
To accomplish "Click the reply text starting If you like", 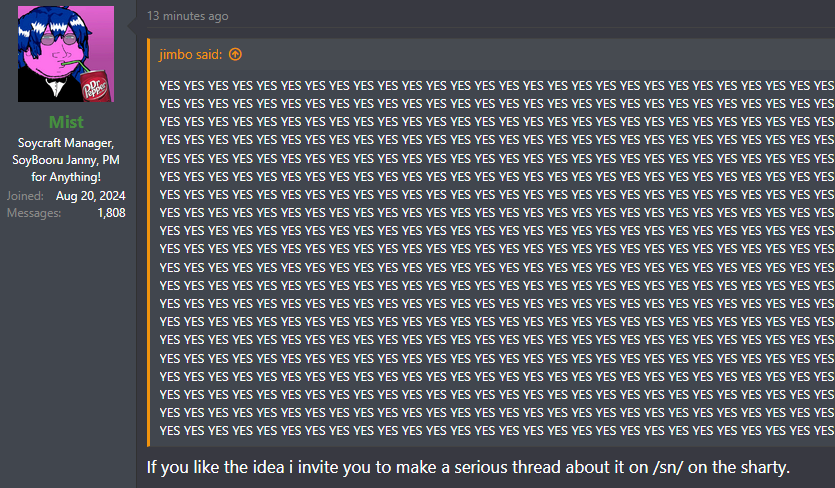I will pyautogui.click(x=468, y=467).
